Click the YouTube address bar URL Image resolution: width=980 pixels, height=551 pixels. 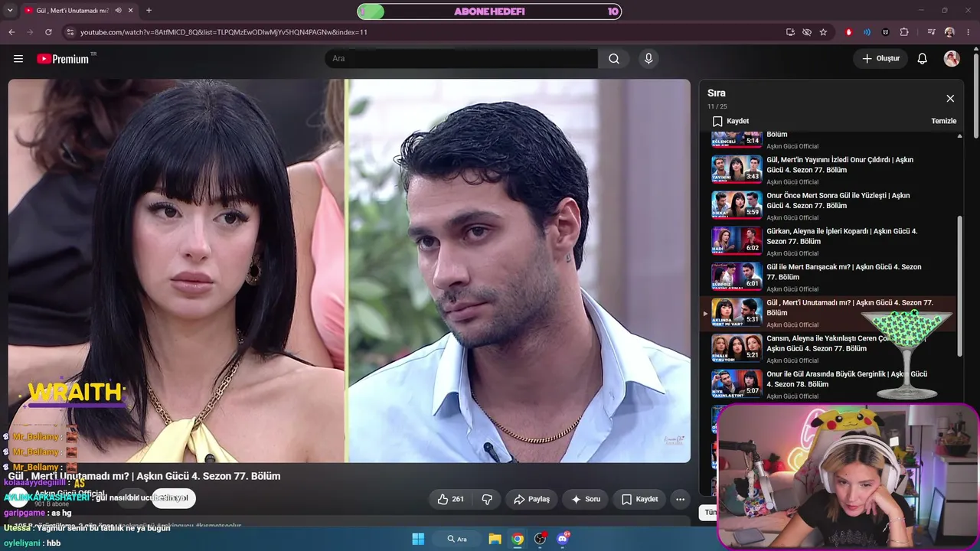(224, 32)
